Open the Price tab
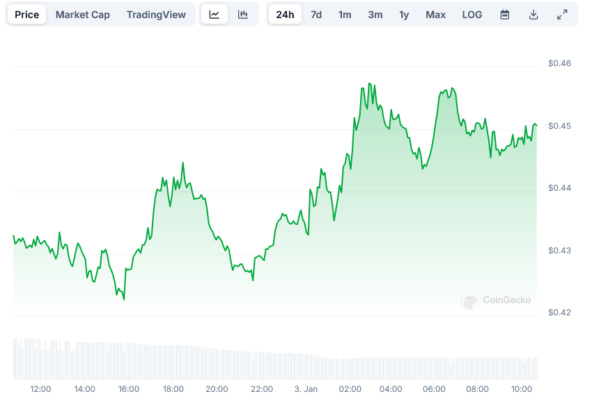Image resolution: width=615 pixels, height=410 pixels. pyautogui.click(x=27, y=15)
